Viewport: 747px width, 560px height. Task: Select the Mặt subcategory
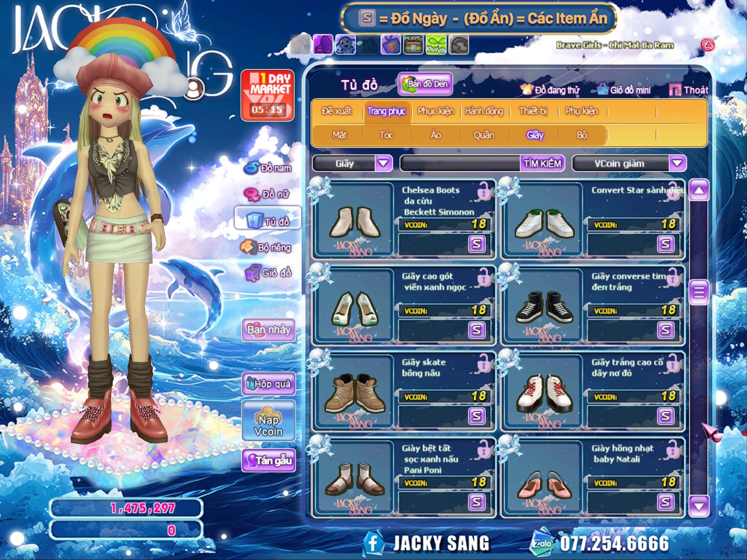(x=340, y=135)
